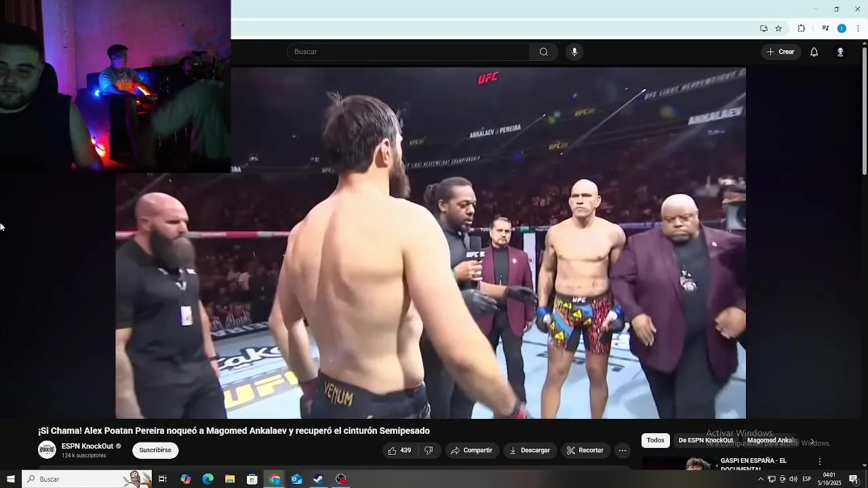Open Microsoft Store from taskbar
Screen dimensions: 868x488
coord(252,479)
